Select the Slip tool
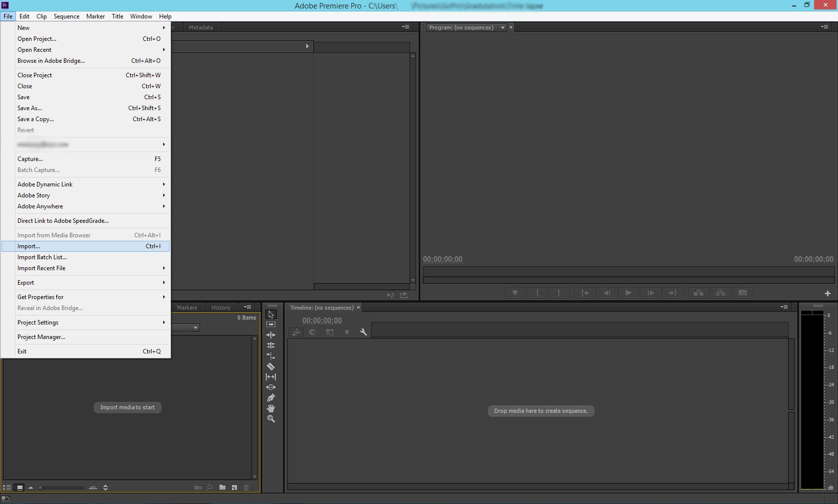The image size is (838, 504). (271, 377)
